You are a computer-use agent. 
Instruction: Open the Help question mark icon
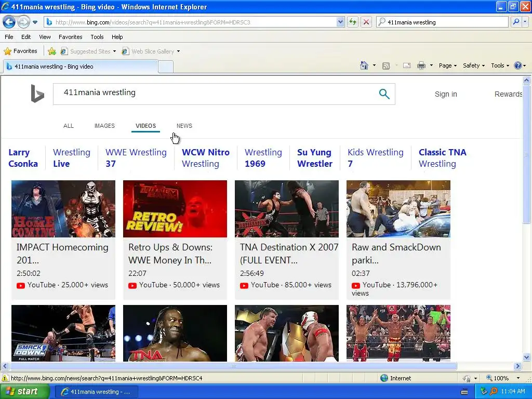tap(520, 65)
